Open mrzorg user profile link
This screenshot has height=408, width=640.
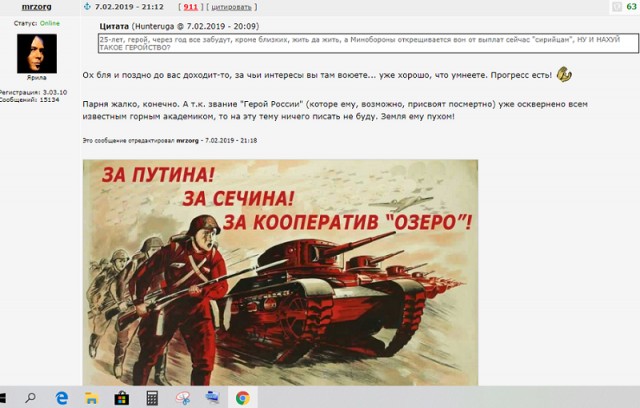[x=36, y=7]
